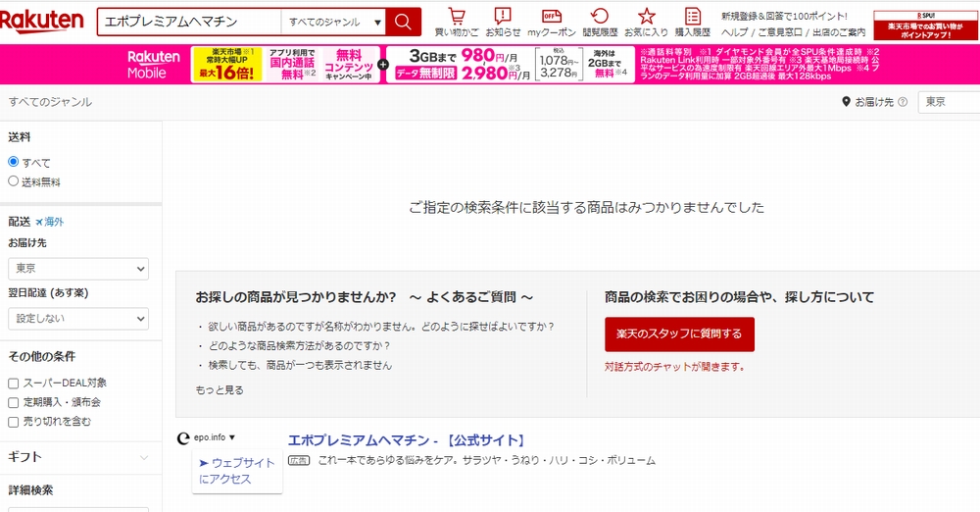
Task: Click the Rakuten Mobile banner logo
Action: click(x=154, y=65)
